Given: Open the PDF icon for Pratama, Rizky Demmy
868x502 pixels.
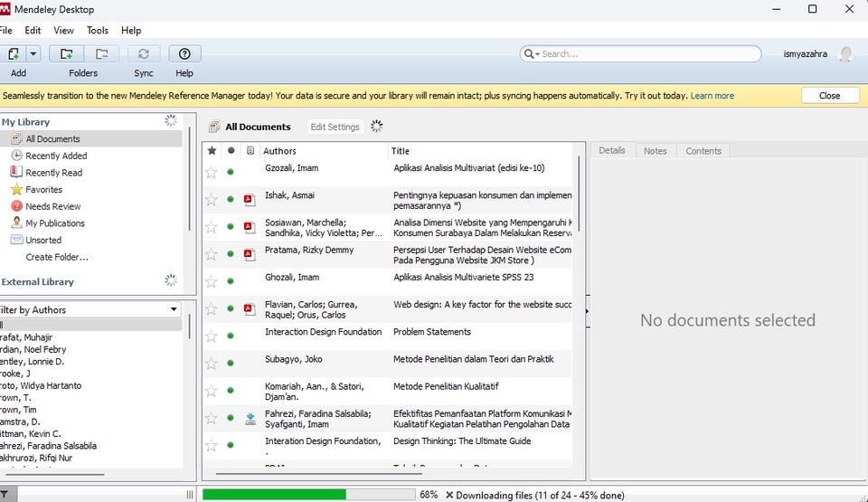Looking at the screenshot, I should click(250, 254).
